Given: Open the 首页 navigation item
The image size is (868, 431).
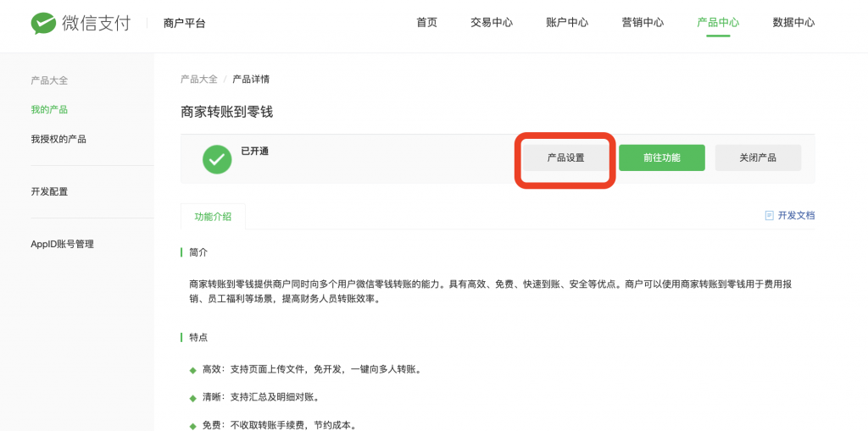Looking at the screenshot, I should 426,23.
